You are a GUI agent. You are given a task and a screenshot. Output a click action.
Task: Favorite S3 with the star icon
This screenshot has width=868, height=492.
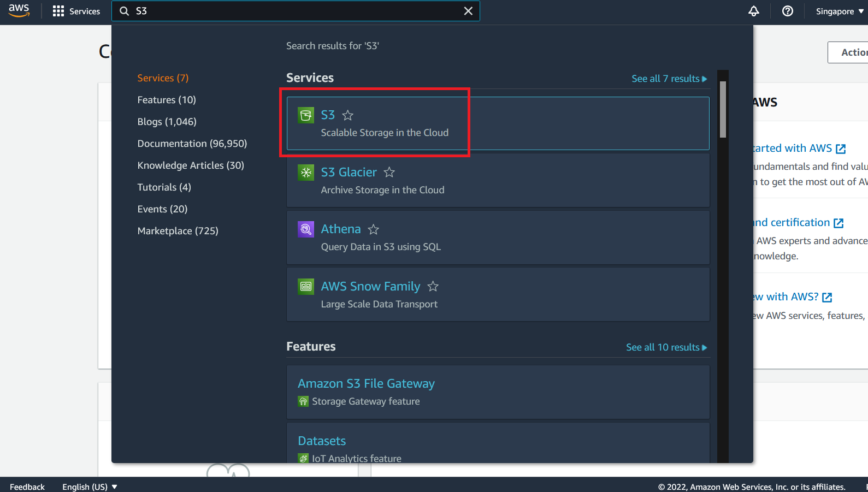coord(348,115)
